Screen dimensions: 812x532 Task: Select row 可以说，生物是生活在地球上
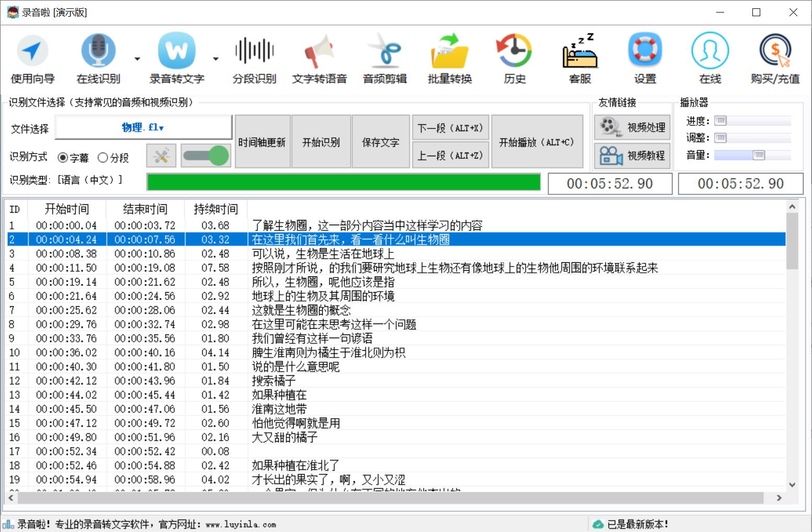[x=396, y=253]
